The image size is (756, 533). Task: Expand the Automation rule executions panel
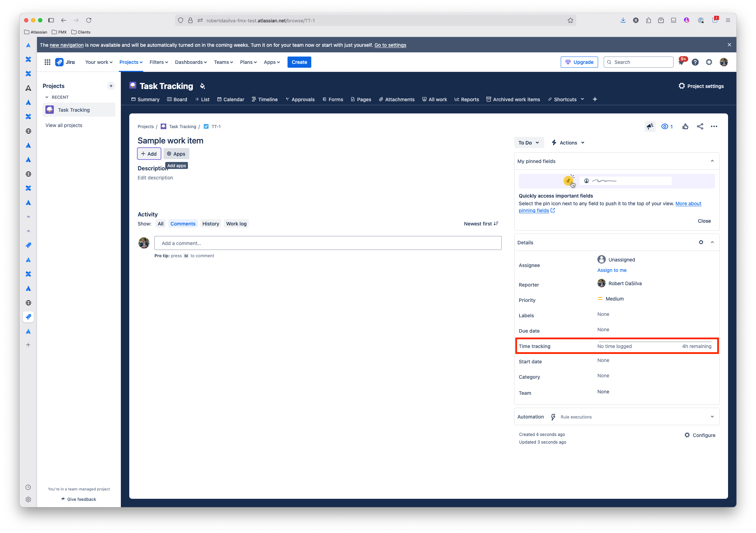712,416
